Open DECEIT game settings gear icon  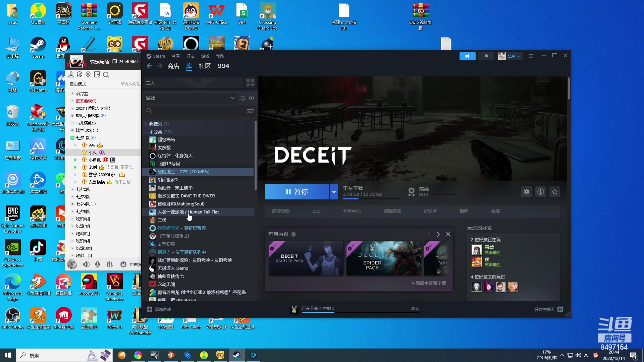coord(526,192)
